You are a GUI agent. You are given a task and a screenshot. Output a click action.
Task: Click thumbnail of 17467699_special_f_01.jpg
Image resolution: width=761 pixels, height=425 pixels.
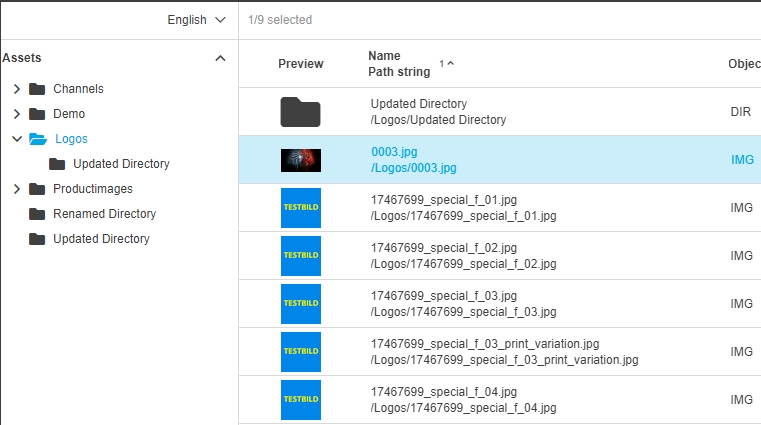click(x=300, y=207)
